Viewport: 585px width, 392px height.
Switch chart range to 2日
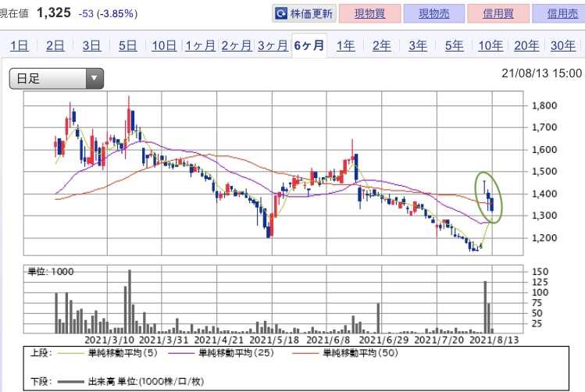pos(55,45)
